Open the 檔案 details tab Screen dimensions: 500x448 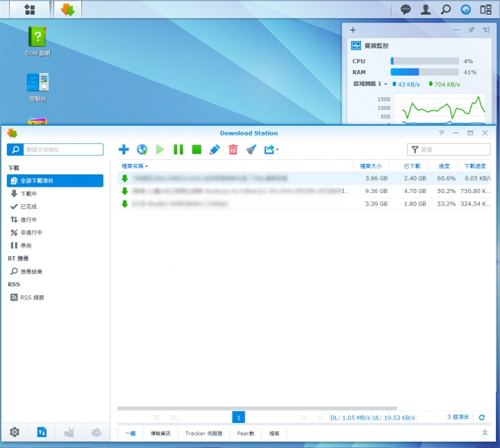click(x=274, y=433)
